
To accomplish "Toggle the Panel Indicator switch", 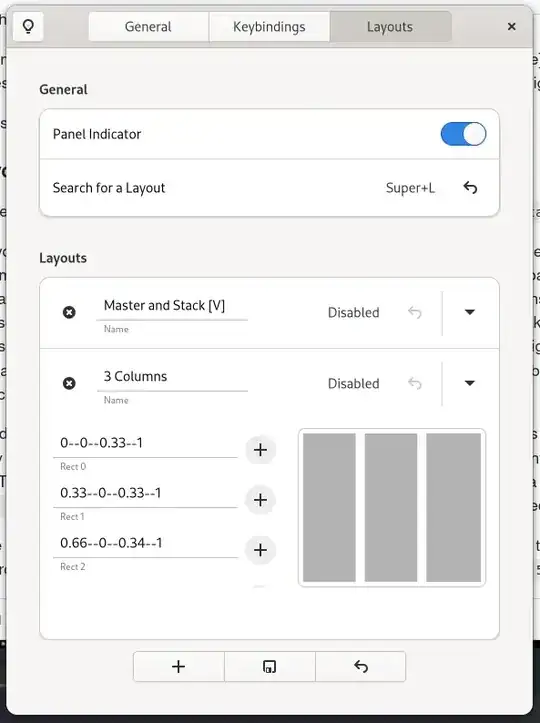I will (x=463, y=134).
